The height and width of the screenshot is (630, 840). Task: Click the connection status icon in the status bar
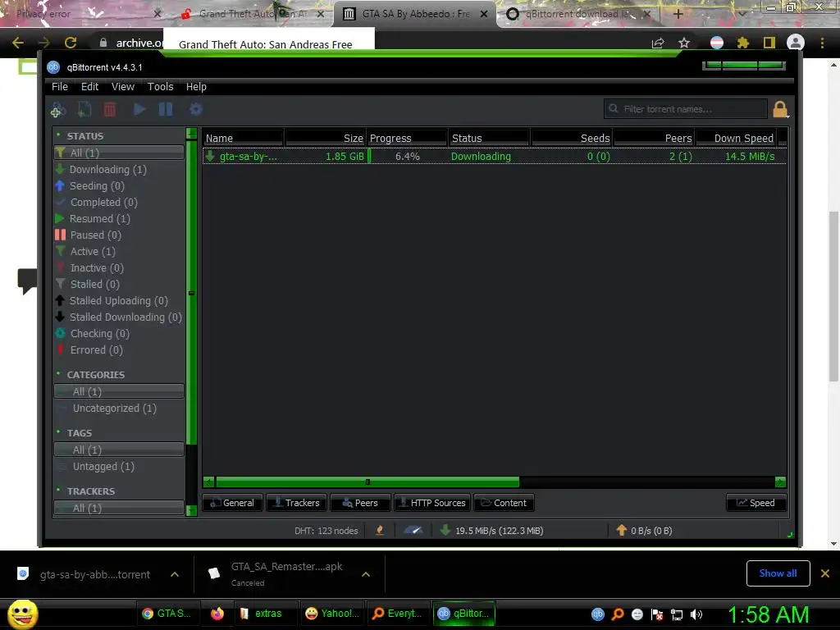(x=380, y=531)
